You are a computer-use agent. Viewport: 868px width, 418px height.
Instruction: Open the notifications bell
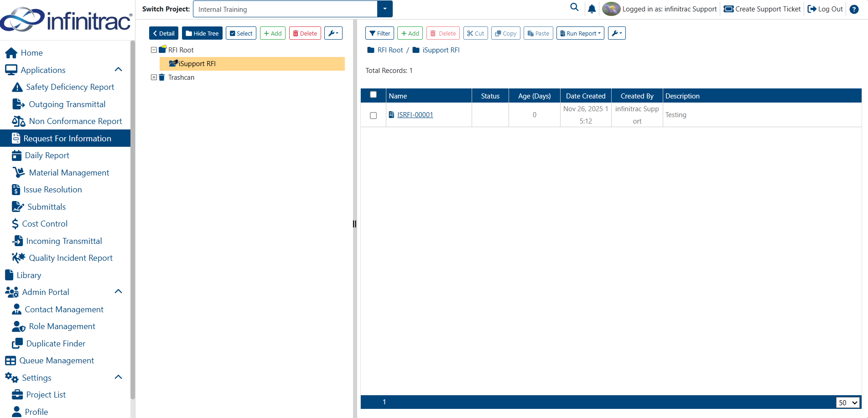[x=592, y=9]
